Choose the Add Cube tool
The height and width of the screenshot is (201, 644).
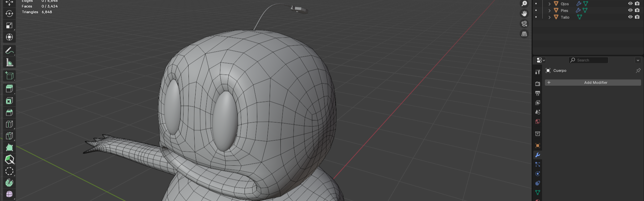[x=9, y=76]
